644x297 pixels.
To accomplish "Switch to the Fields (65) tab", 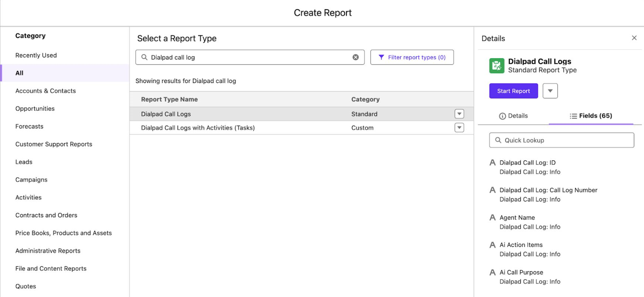I will coord(591,116).
